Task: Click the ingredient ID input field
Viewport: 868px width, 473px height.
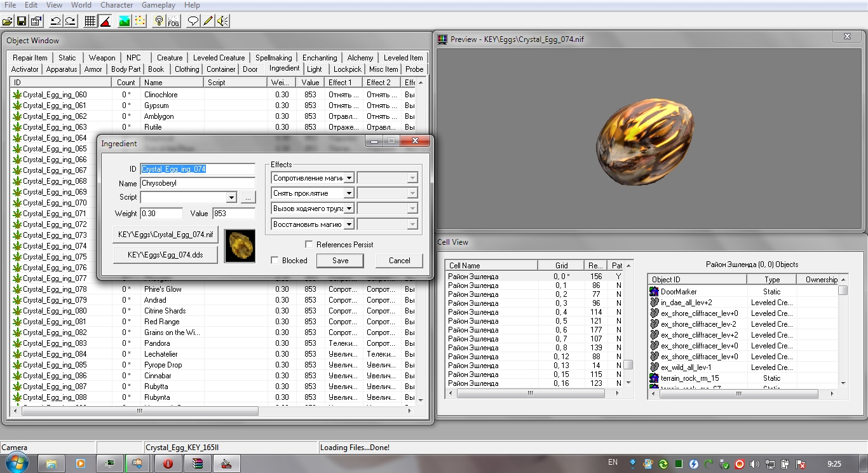Action: tap(198, 169)
